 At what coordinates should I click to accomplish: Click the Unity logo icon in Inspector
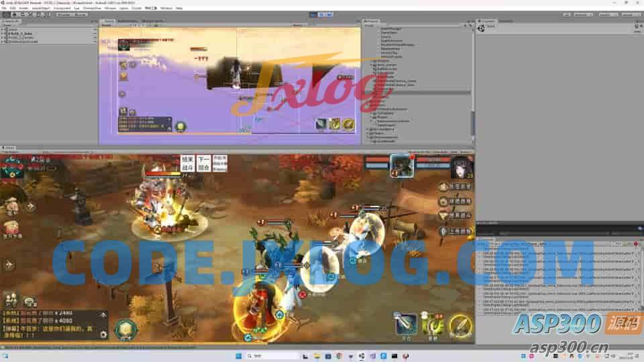pos(482,27)
